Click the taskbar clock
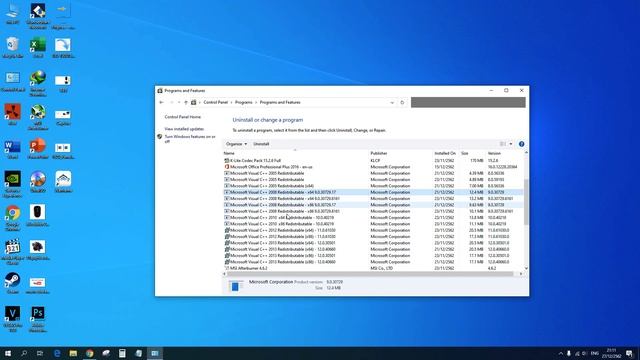This screenshot has width=640, height=360. click(x=611, y=353)
